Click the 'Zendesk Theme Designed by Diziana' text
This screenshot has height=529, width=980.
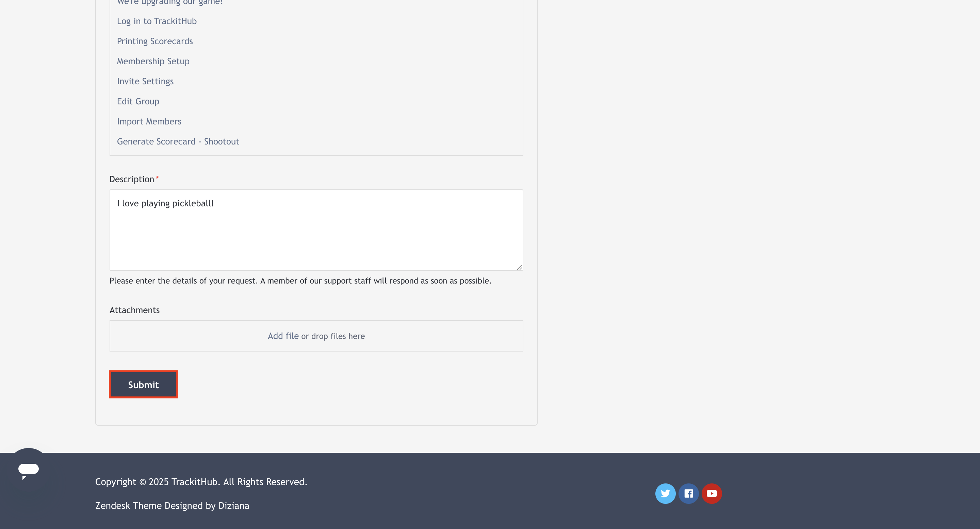(x=172, y=506)
